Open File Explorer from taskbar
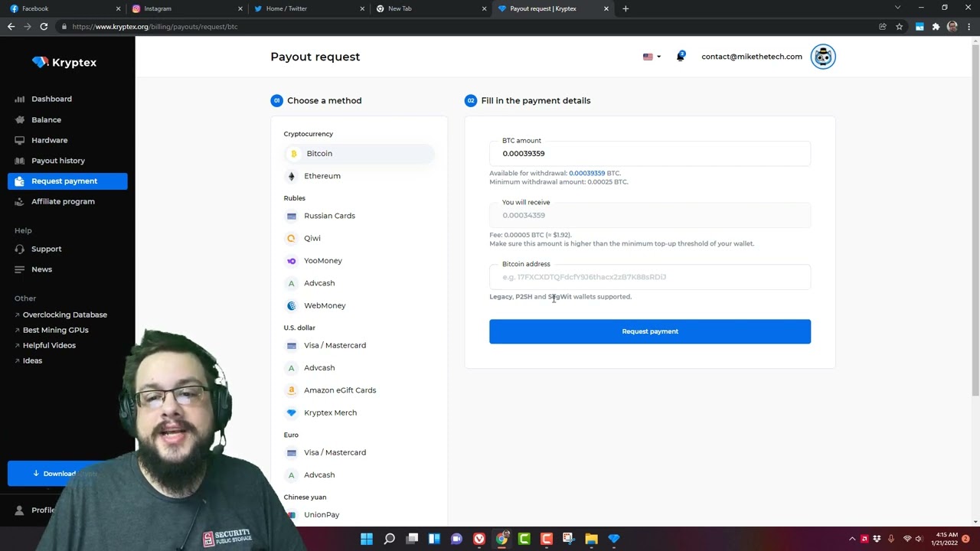This screenshot has width=980, height=551. 591,539
